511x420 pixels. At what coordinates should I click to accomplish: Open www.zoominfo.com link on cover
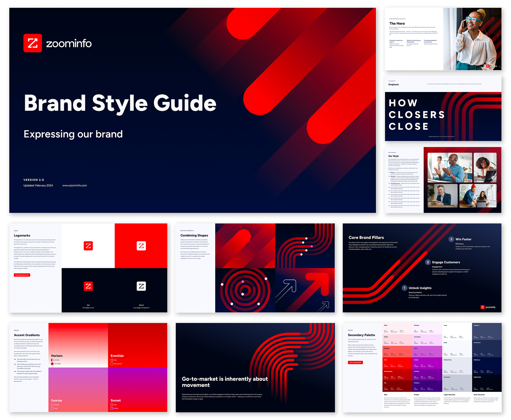[75, 185]
